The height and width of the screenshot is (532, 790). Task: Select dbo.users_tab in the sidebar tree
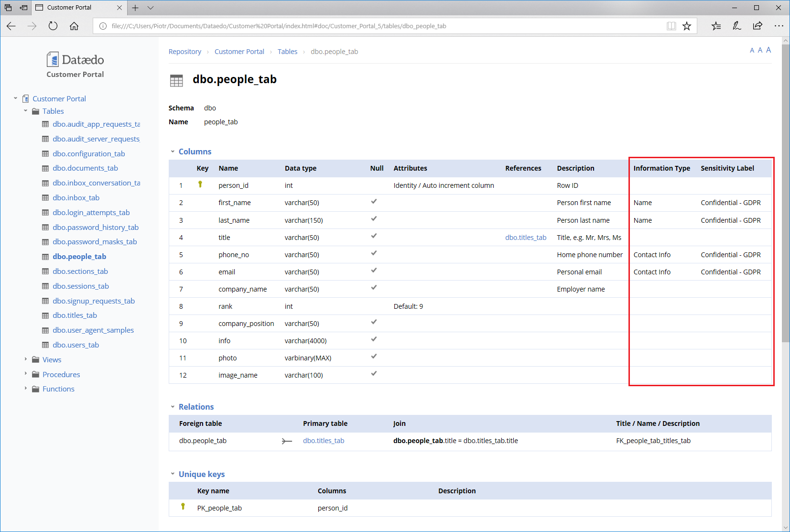[x=76, y=345]
